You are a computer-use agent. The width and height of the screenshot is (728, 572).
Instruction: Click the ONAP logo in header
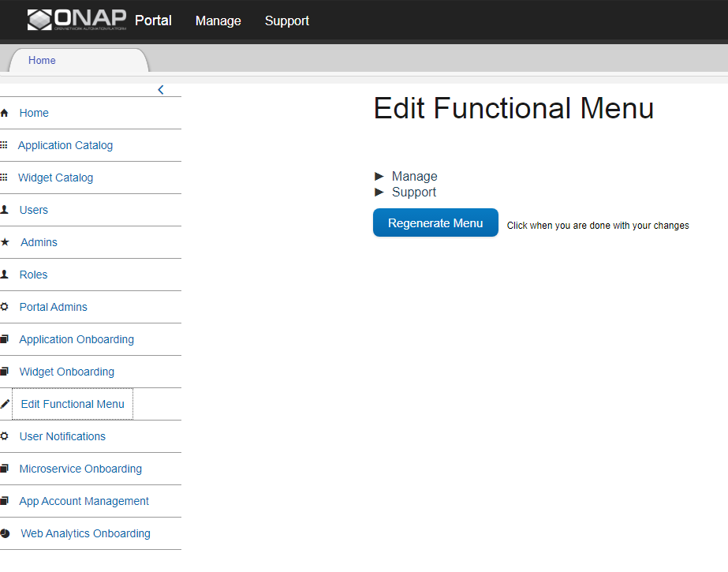point(77,20)
